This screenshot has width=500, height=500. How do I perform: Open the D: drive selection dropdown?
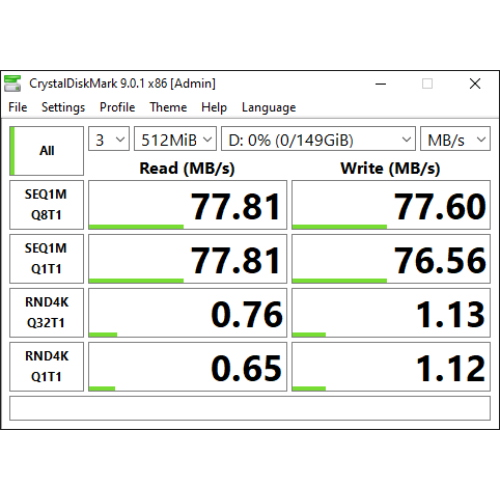pyautogui.click(x=318, y=139)
